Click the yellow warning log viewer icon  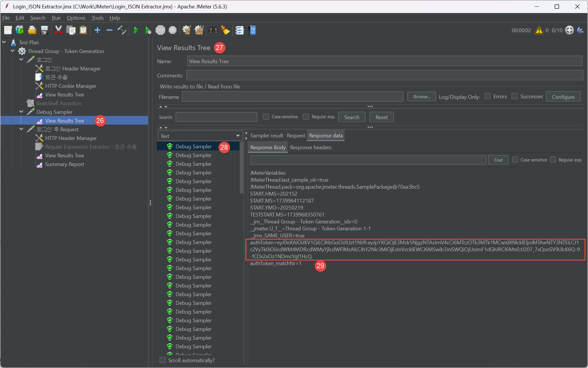coord(539,30)
